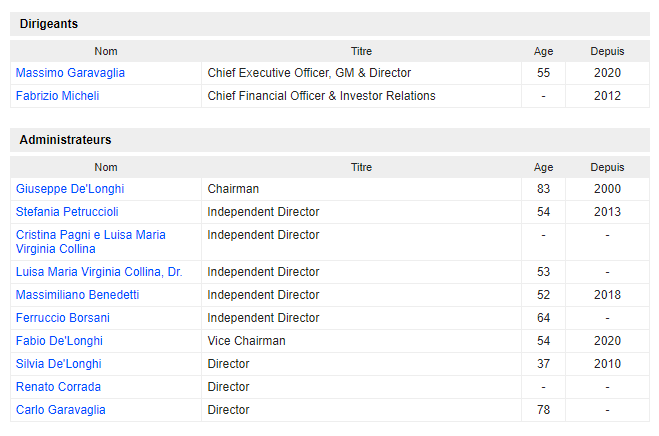Click the Vice Chairman title cell
The image size is (659, 436).
(x=246, y=341)
